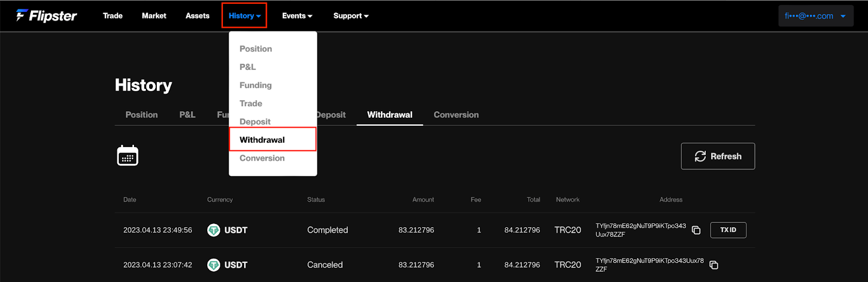Click amount 83.212796 in Completed row
This screenshot has width=868, height=282.
416,230
